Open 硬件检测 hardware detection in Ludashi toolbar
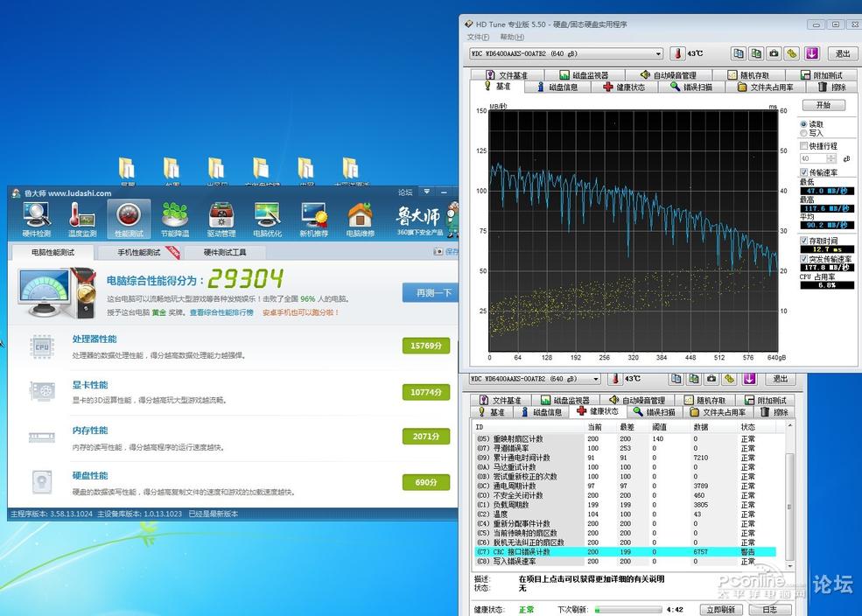The width and height of the screenshot is (862, 616). tap(36, 220)
